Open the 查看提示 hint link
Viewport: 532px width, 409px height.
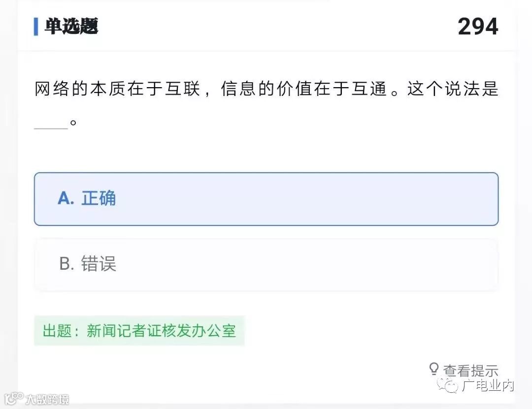[x=470, y=371]
